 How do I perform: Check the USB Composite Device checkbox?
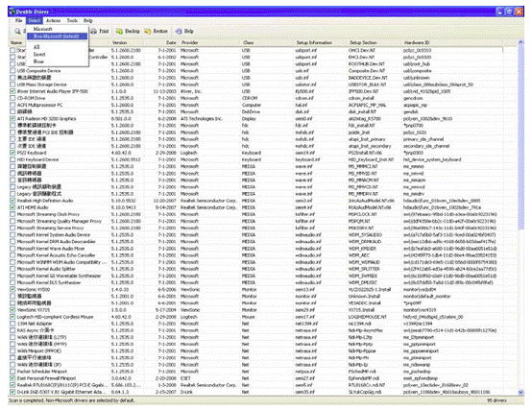pos(12,71)
